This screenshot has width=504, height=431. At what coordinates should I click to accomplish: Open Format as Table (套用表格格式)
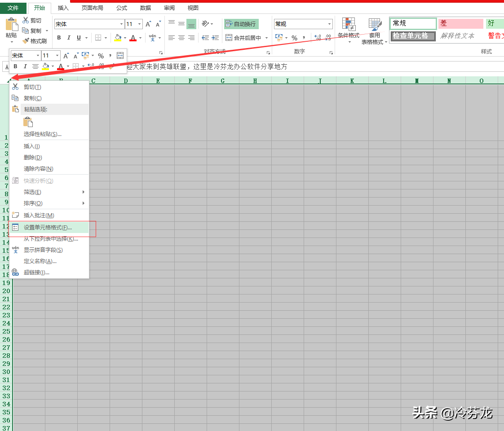pos(374,31)
